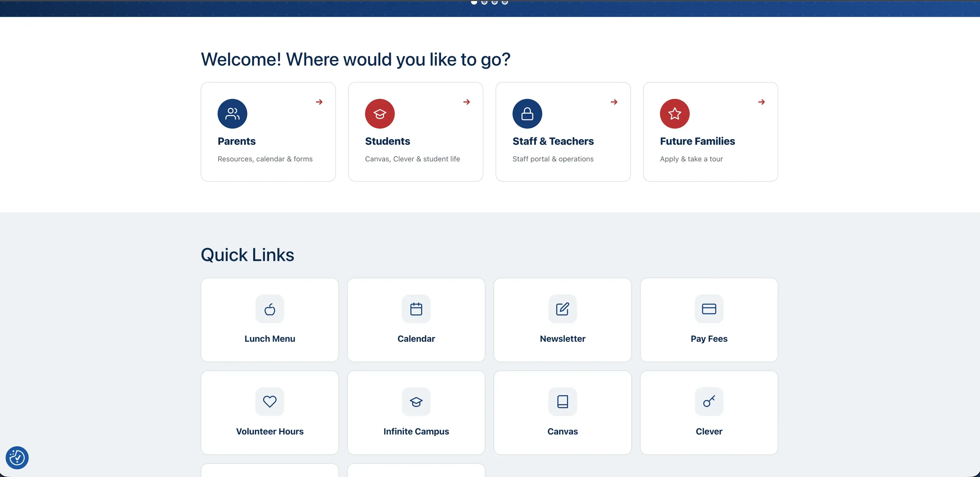Click the Students graduation cap icon
The height and width of the screenshot is (477, 980).
click(x=380, y=113)
